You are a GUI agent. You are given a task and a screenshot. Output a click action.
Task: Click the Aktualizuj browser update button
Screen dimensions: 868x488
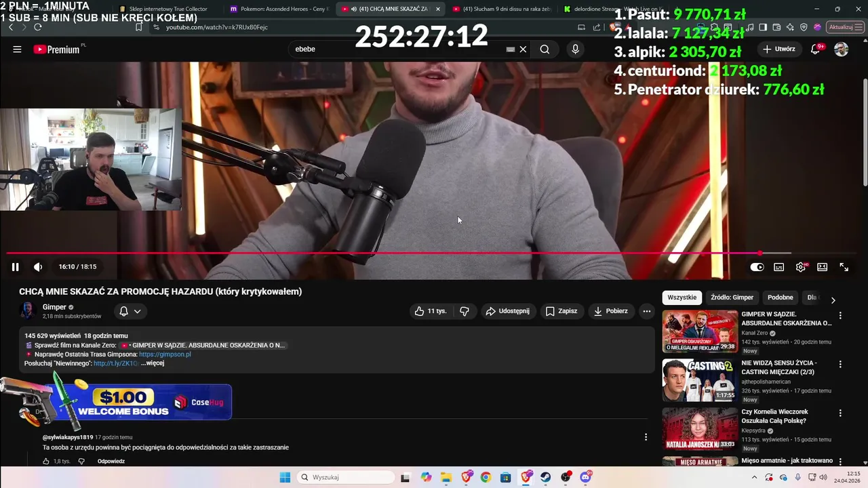[x=845, y=27]
